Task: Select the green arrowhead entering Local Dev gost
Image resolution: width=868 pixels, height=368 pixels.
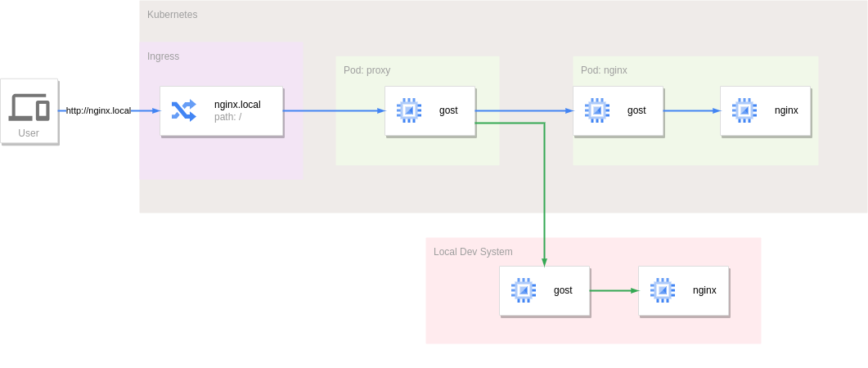Action: point(544,262)
